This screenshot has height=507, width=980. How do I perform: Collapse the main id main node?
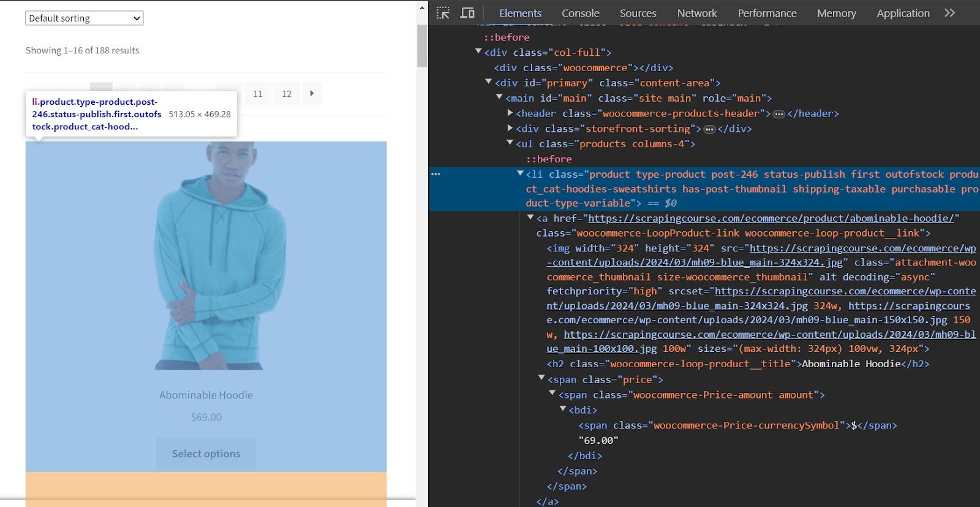tap(499, 97)
